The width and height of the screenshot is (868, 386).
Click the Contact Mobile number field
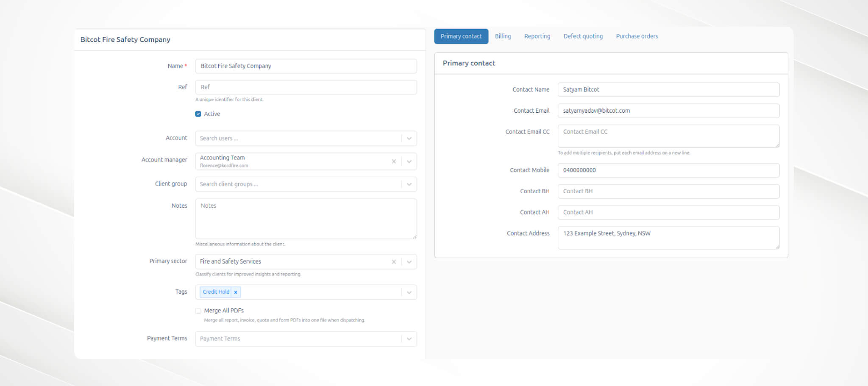pyautogui.click(x=668, y=170)
